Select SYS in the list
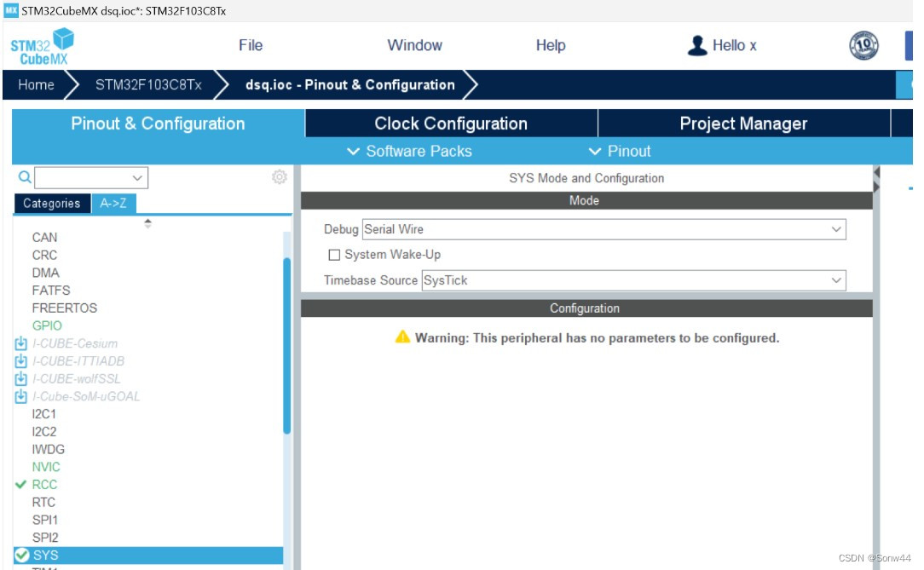Viewport: 924px width, 570px height. click(x=148, y=556)
